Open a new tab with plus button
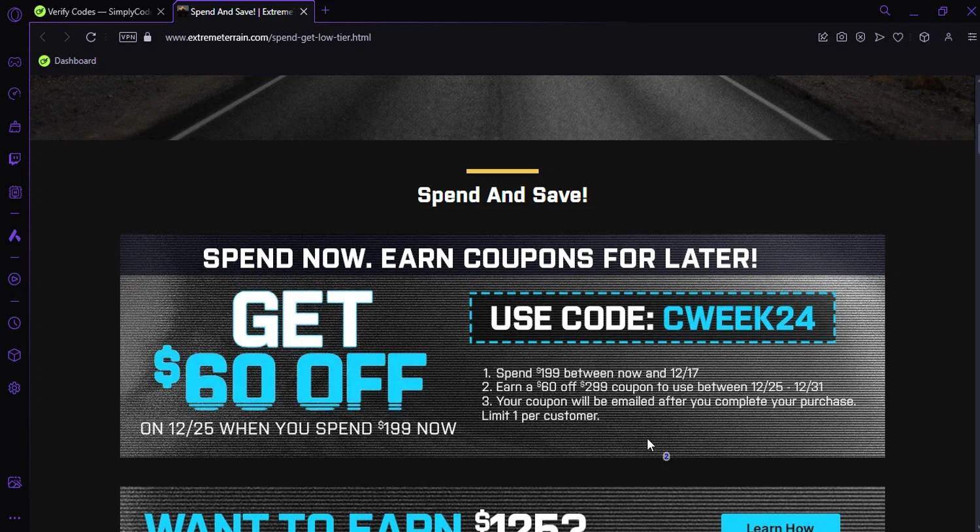This screenshot has height=532, width=980. point(325,10)
